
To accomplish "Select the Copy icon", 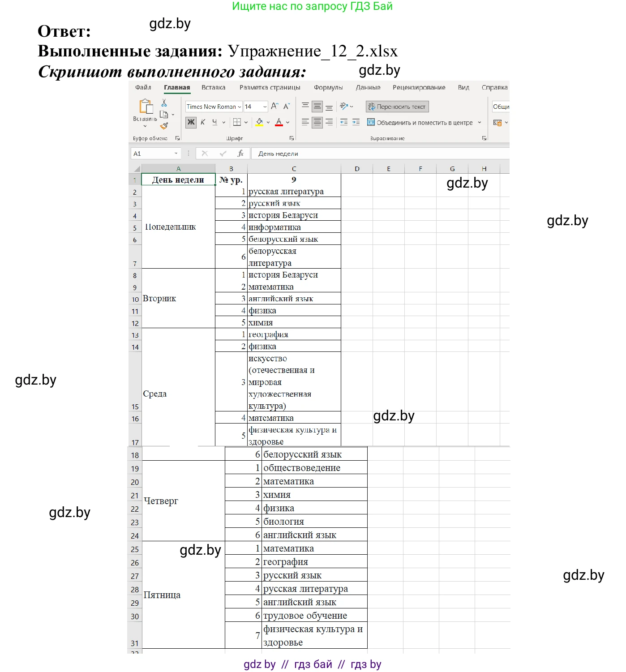I will point(163,115).
